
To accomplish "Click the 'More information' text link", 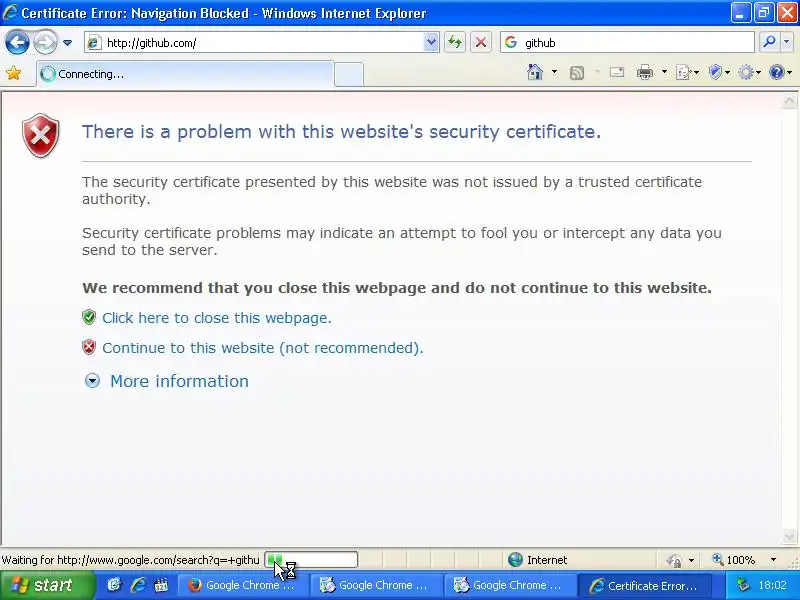I will pos(179,381).
